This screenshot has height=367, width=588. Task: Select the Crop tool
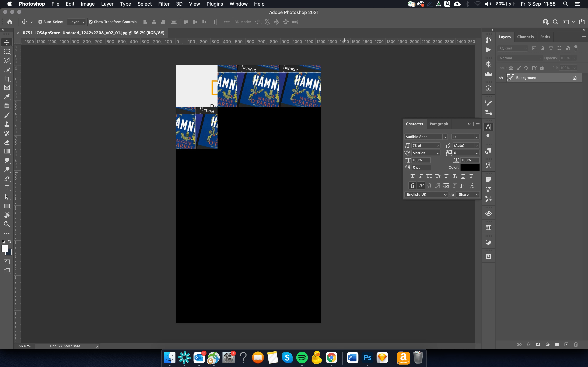click(x=7, y=79)
